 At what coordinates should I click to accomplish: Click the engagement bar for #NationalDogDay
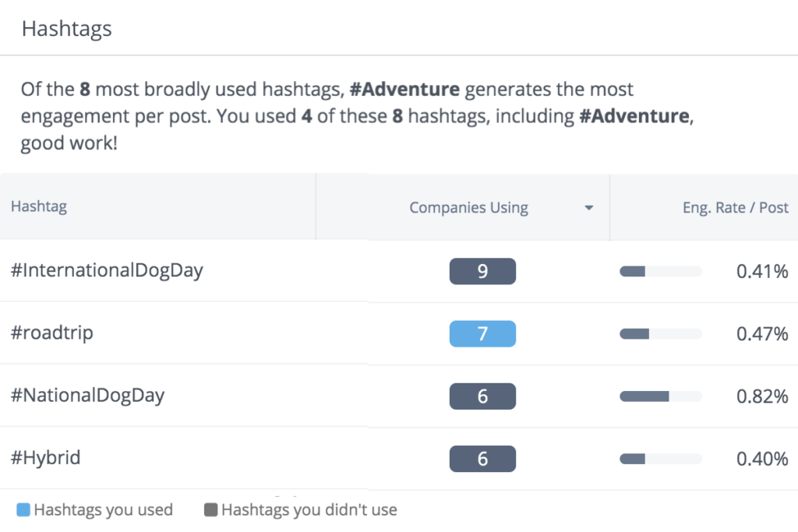[659, 396]
